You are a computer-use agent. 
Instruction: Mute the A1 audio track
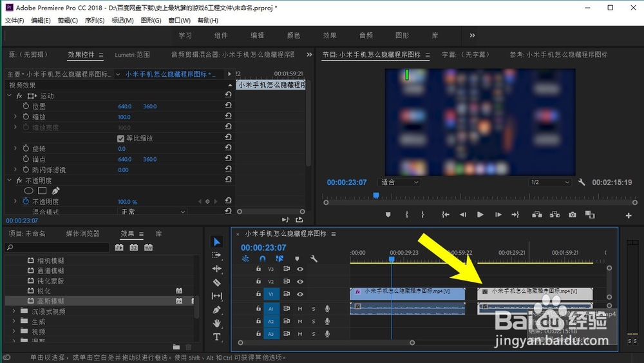point(300,309)
